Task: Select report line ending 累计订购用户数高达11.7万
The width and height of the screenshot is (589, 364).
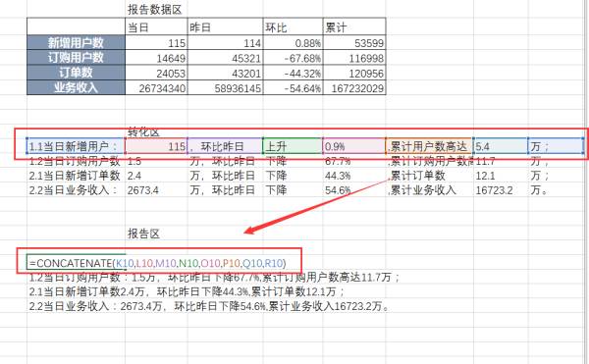Action: [x=214, y=278]
